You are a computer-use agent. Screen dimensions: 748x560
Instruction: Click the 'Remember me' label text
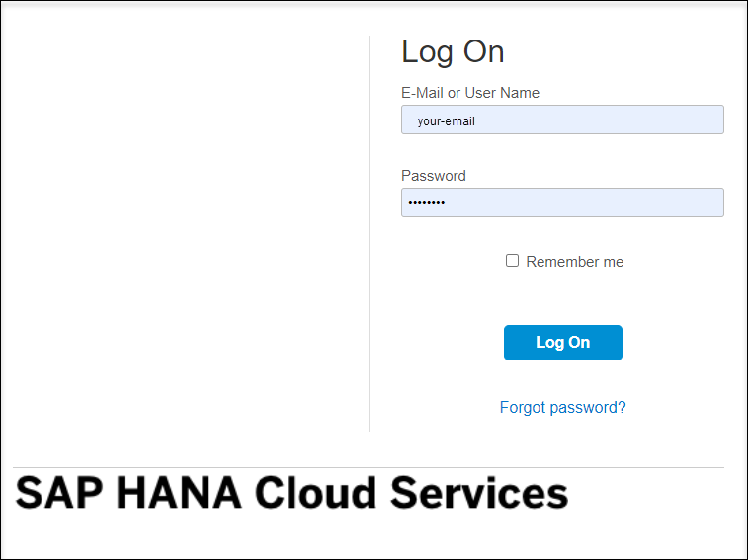coord(574,262)
